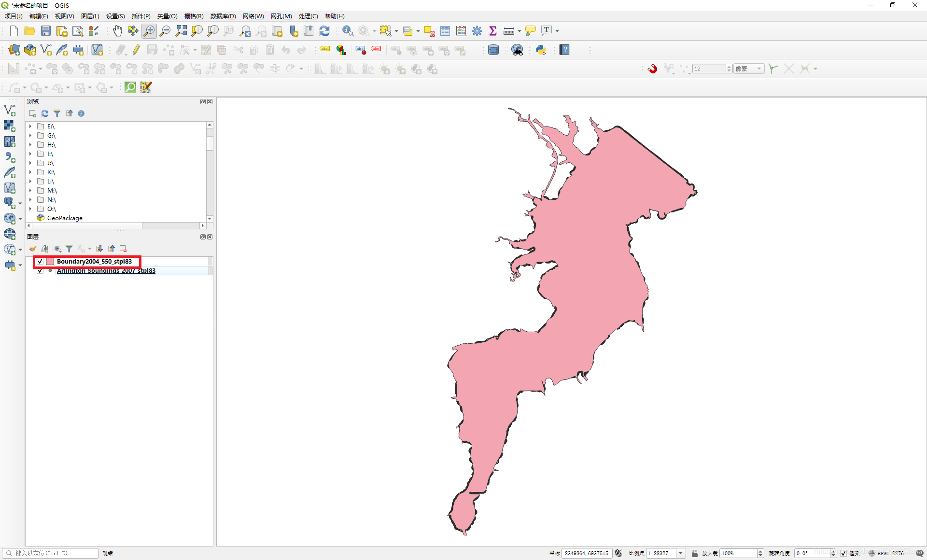Open the 项目(J) menu

coord(14,16)
